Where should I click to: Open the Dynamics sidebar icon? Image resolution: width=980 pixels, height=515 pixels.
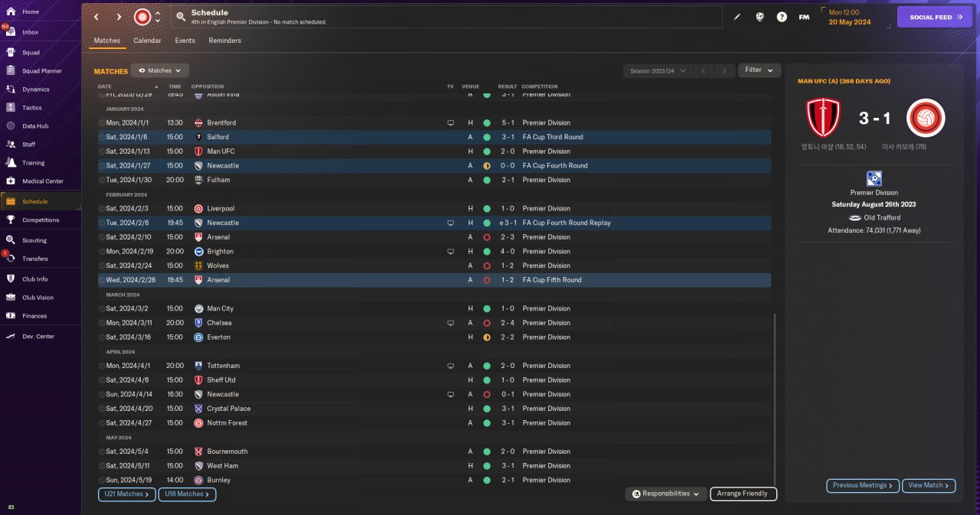[11, 90]
